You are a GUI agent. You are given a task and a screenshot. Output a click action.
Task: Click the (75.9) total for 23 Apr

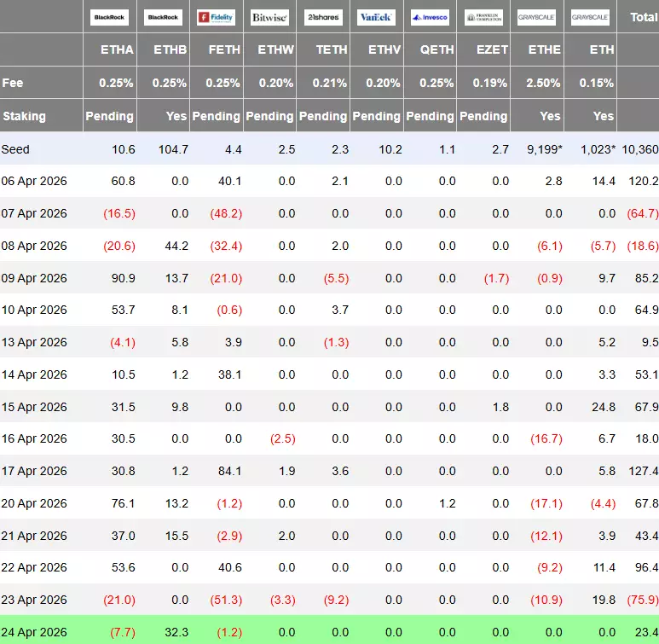click(x=640, y=600)
